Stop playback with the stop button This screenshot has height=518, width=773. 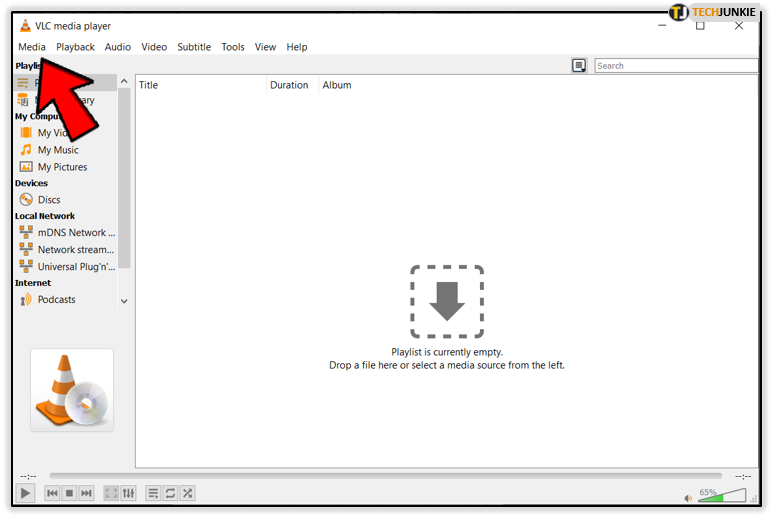pyautogui.click(x=70, y=493)
